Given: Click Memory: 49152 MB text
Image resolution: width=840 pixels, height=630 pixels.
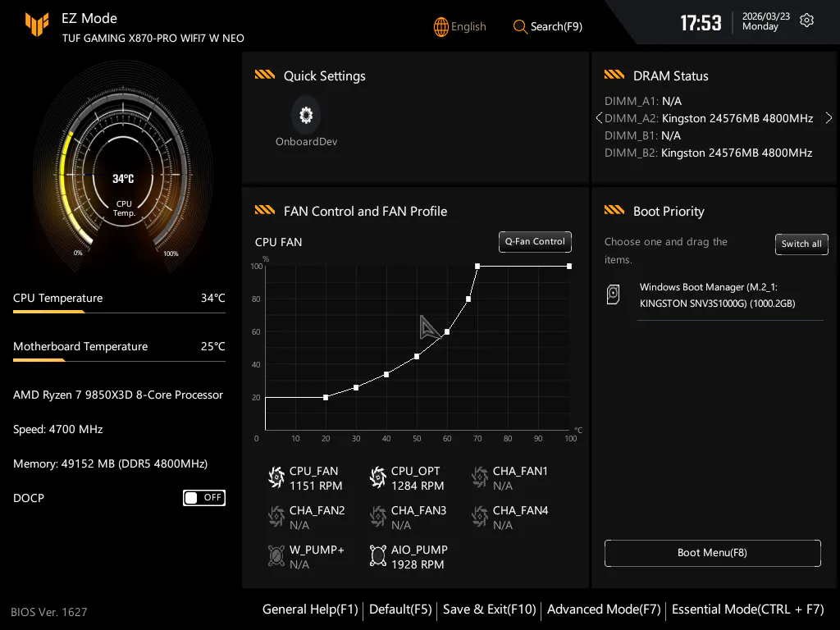Looking at the screenshot, I should pyautogui.click(x=111, y=463).
